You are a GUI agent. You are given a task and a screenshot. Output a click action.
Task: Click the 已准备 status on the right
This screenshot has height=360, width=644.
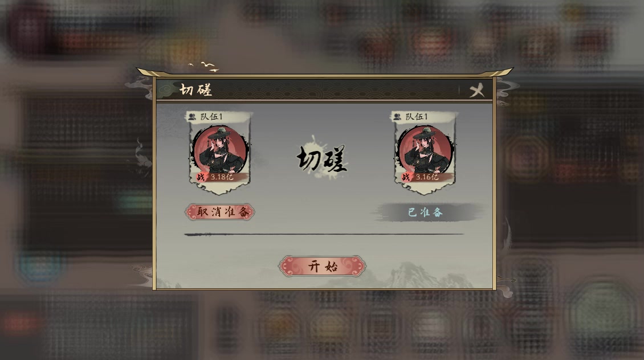pyautogui.click(x=426, y=212)
